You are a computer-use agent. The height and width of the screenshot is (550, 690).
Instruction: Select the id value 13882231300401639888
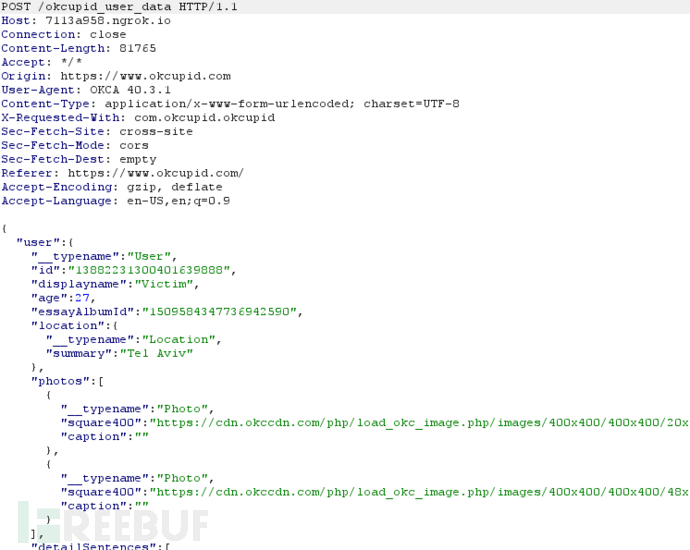[149, 270]
